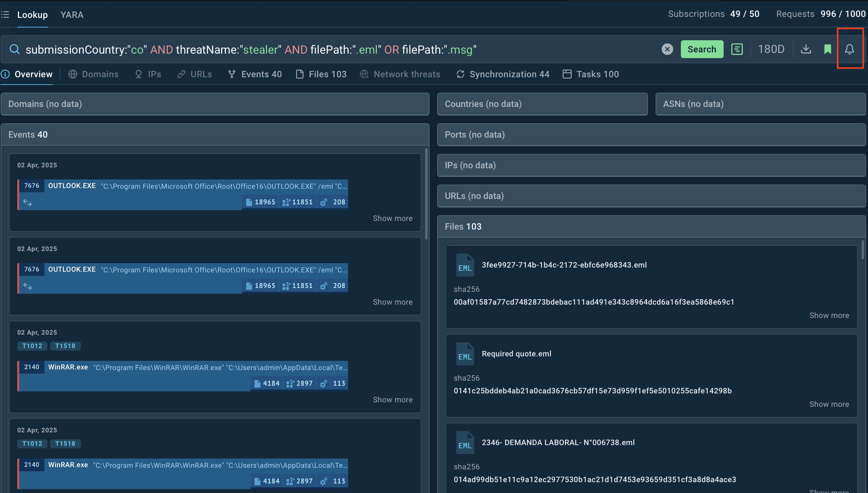Open the Synchronization 44 tab
Viewport: 868px width, 493px height.
(503, 74)
